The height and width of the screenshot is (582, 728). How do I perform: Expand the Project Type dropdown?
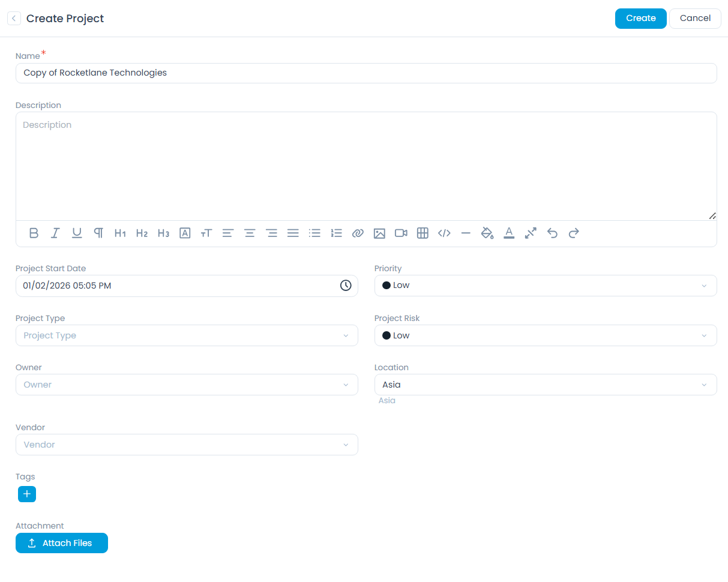[186, 335]
